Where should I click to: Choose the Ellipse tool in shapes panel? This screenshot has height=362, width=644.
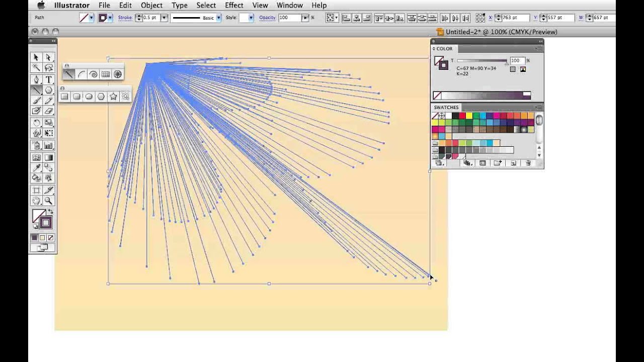pos(89,97)
